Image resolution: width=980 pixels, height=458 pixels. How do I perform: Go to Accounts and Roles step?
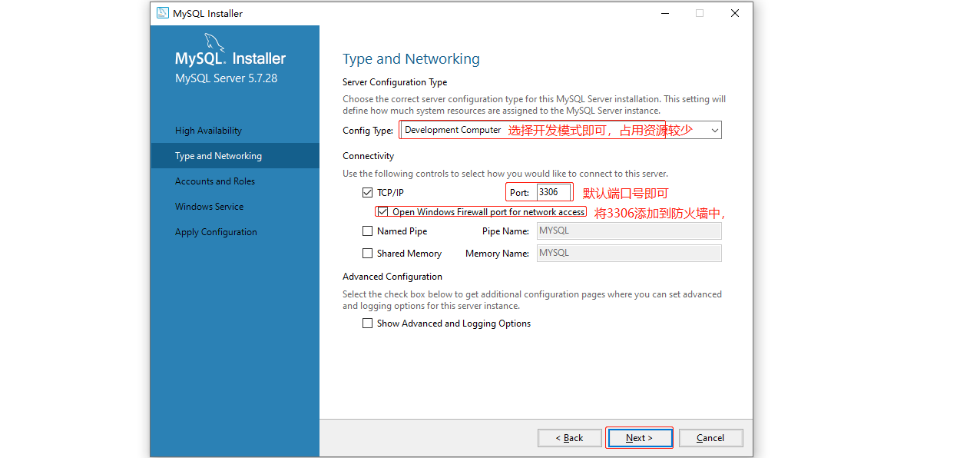[215, 181]
